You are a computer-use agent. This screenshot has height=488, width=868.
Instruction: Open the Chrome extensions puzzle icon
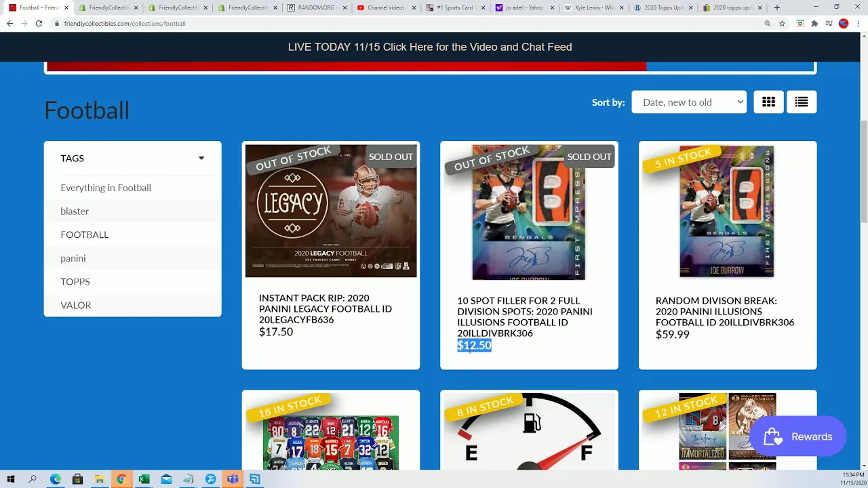(814, 23)
